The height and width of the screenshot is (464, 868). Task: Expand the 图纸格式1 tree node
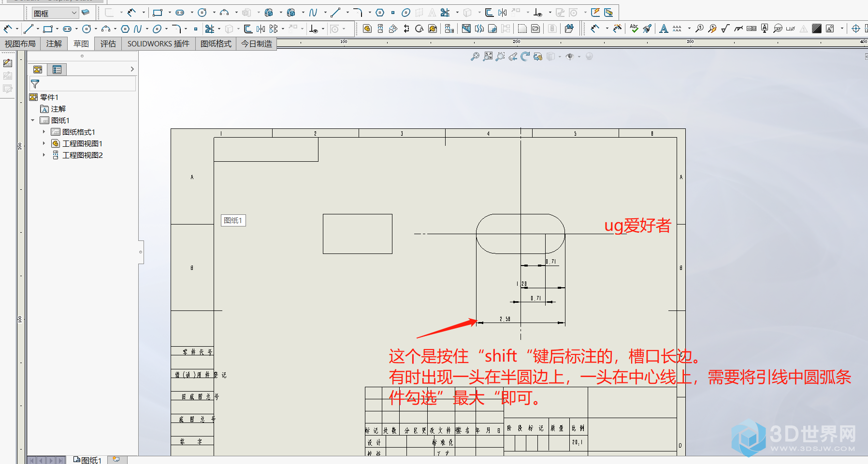[44, 132]
